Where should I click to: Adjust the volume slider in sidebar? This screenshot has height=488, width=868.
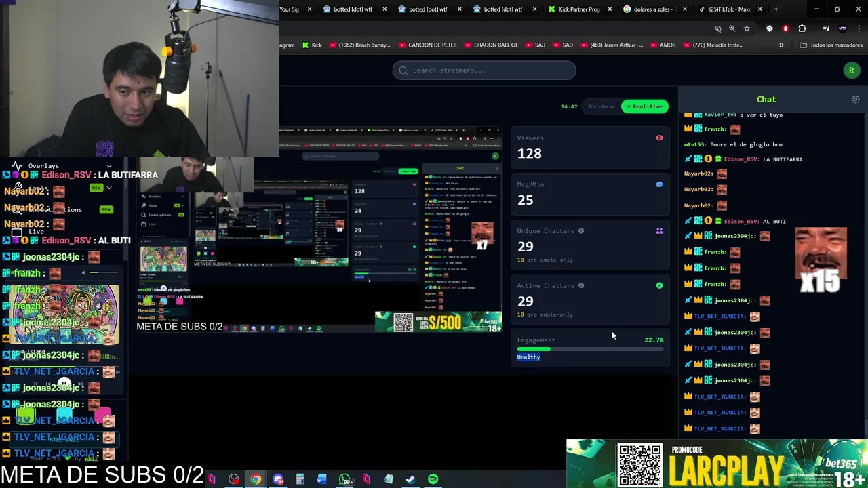coord(103,273)
